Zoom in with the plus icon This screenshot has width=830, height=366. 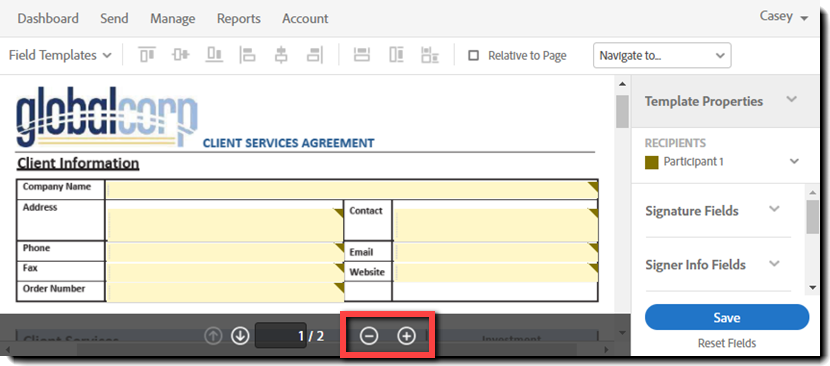point(407,336)
